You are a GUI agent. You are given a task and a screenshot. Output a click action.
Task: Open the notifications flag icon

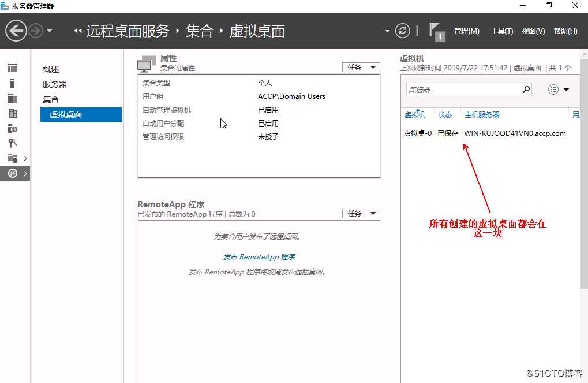[x=436, y=32]
